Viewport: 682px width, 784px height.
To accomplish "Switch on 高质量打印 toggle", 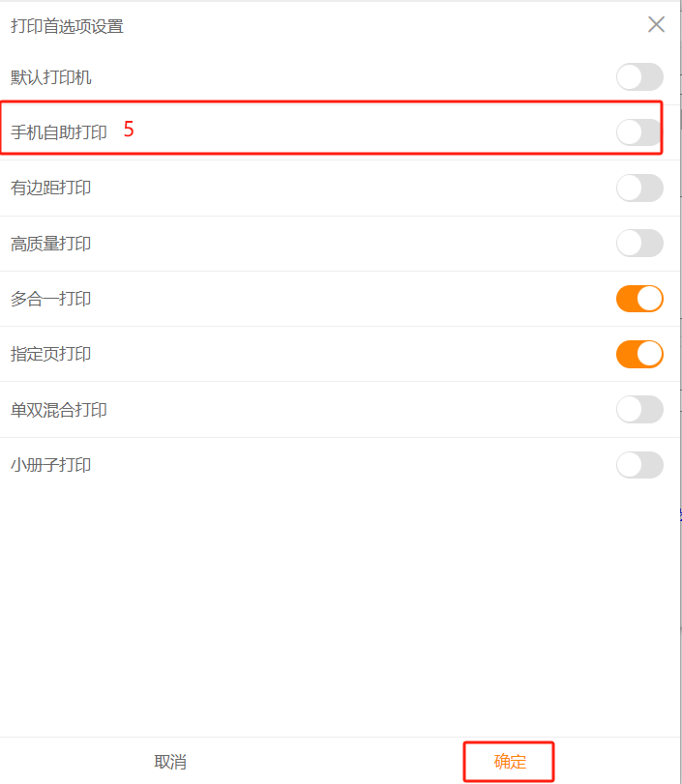I will (x=639, y=244).
